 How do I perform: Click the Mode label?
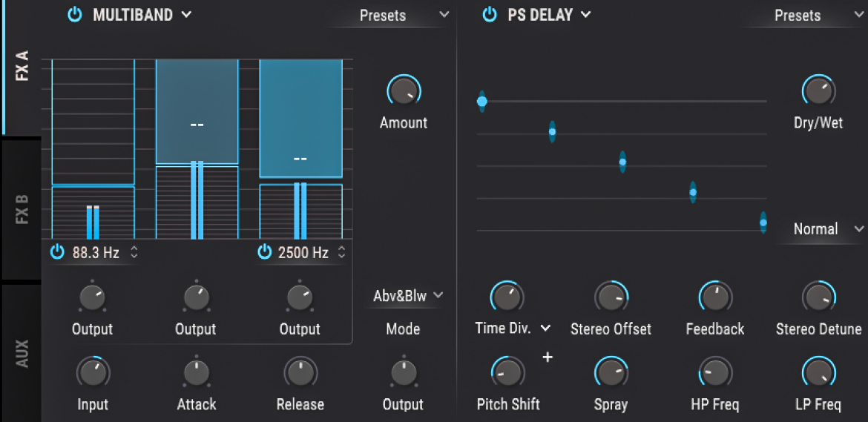(x=403, y=329)
